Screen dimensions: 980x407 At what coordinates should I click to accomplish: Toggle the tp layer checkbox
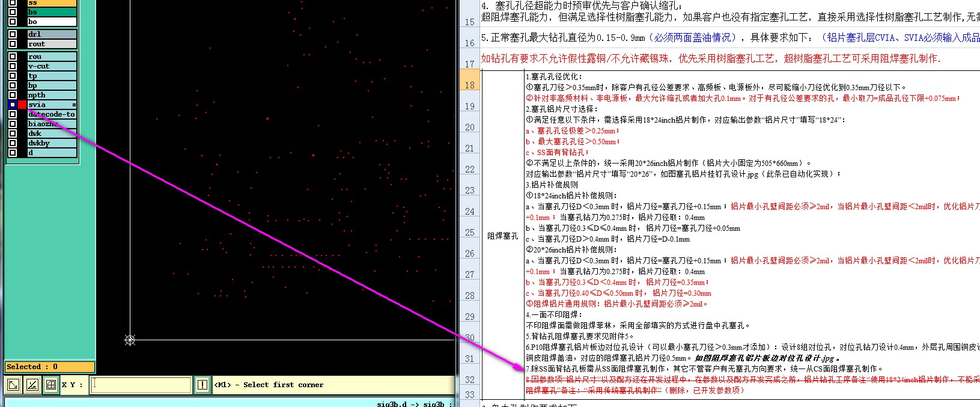click(13, 76)
